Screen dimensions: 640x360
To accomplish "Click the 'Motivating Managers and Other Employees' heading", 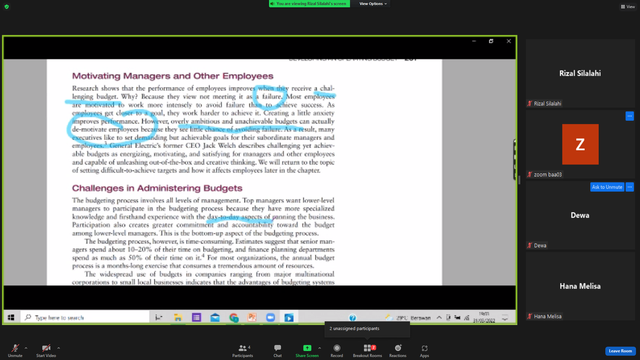I will 173,76.
